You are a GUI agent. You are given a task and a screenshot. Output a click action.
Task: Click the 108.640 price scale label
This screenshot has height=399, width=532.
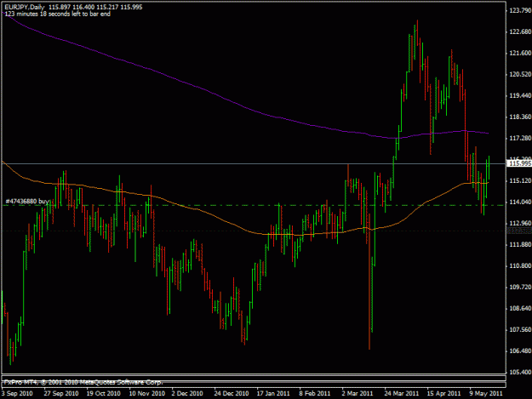click(x=520, y=309)
